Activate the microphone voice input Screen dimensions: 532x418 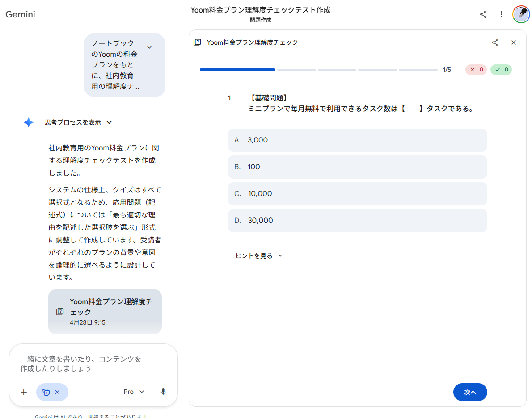point(163,392)
